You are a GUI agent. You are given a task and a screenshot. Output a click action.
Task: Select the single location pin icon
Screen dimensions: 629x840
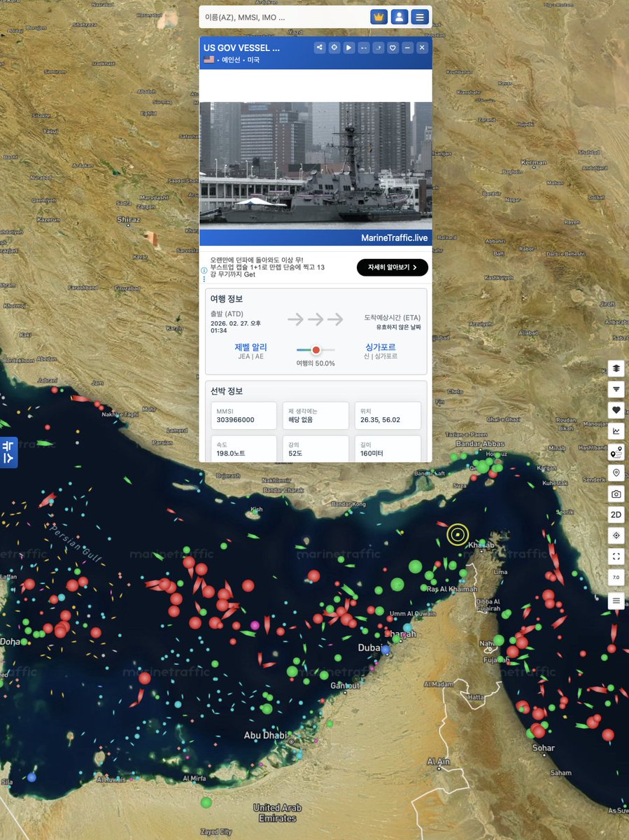(x=616, y=473)
